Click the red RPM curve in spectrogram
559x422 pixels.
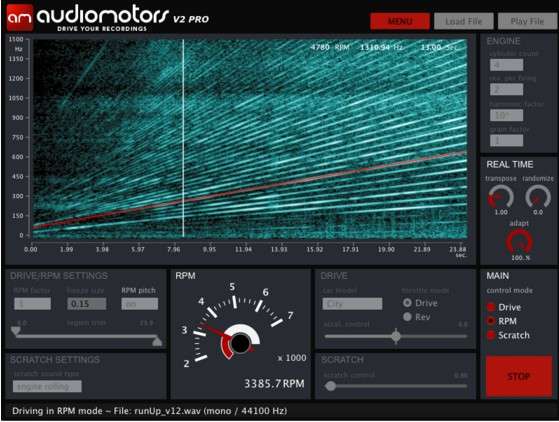250,190
